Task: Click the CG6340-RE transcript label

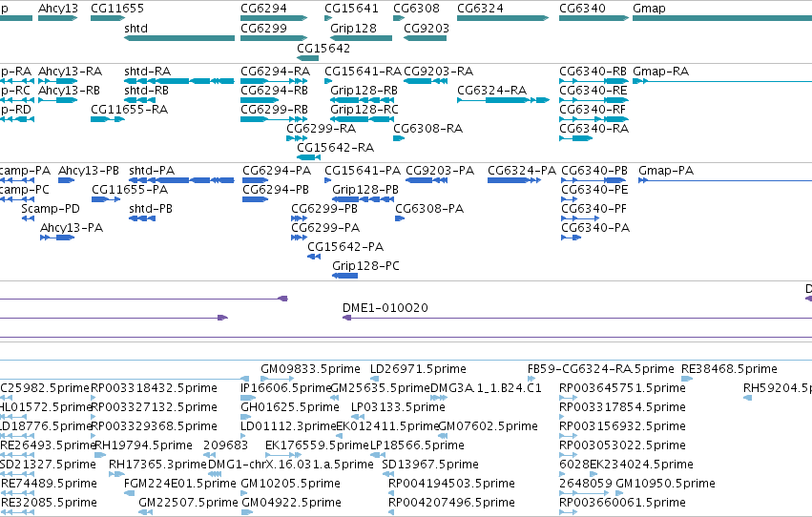Action: coord(593,91)
